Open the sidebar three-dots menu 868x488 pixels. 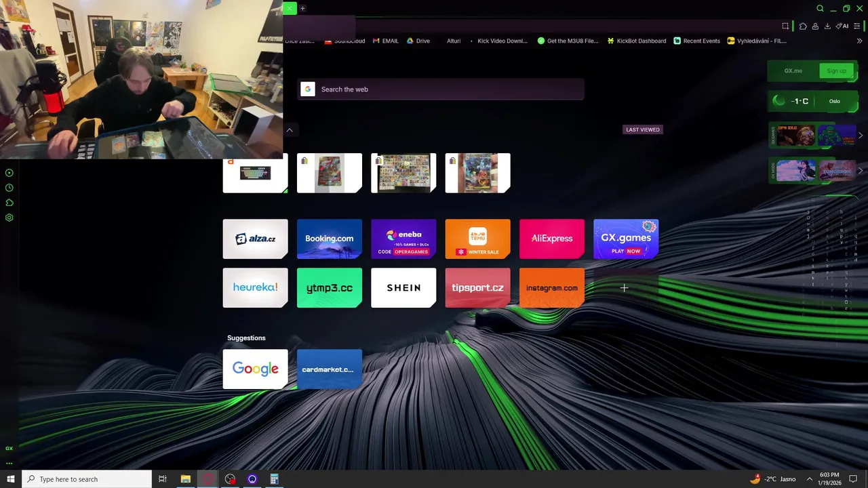9,463
